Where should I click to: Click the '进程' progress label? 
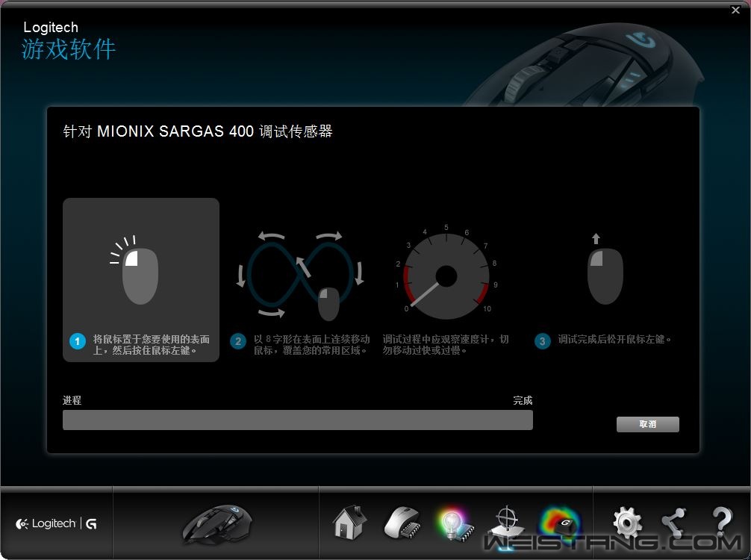click(x=72, y=400)
